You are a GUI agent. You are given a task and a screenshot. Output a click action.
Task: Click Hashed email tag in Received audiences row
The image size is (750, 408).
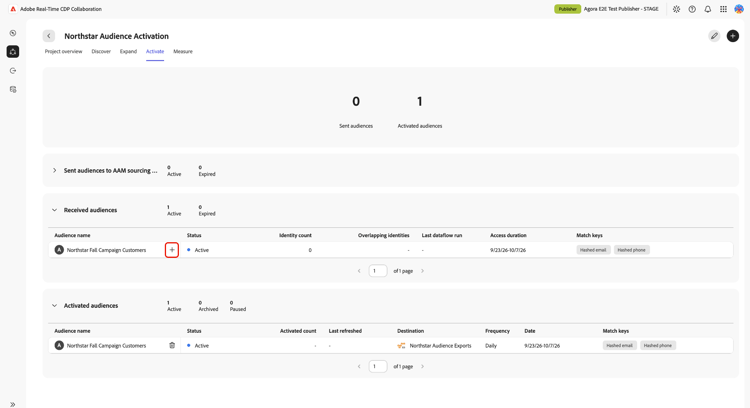point(593,250)
